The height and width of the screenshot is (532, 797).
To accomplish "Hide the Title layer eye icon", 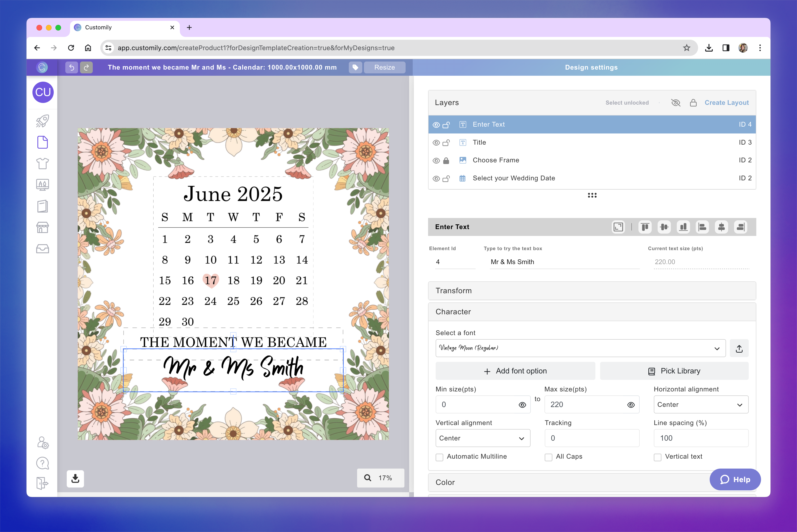I will (436, 142).
